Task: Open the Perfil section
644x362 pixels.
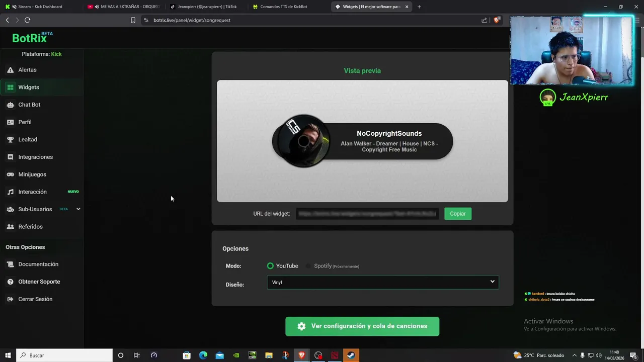Action: [x=25, y=122]
